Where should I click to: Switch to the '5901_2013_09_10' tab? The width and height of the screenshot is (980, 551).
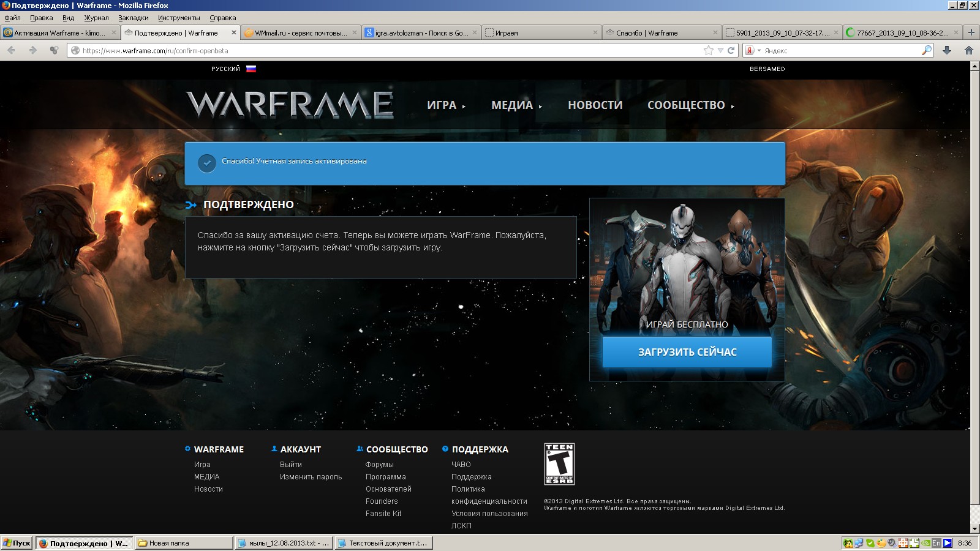click(782, 33)
